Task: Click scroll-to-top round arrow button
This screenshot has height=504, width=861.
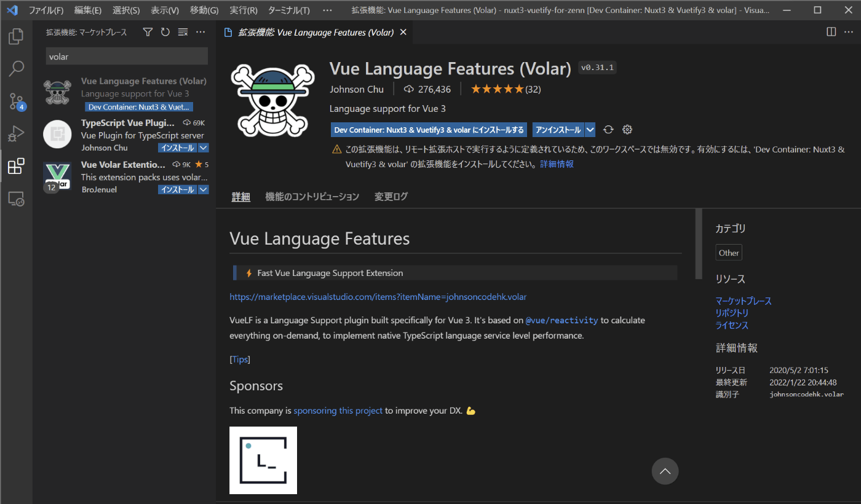Action: click(665, 471)
